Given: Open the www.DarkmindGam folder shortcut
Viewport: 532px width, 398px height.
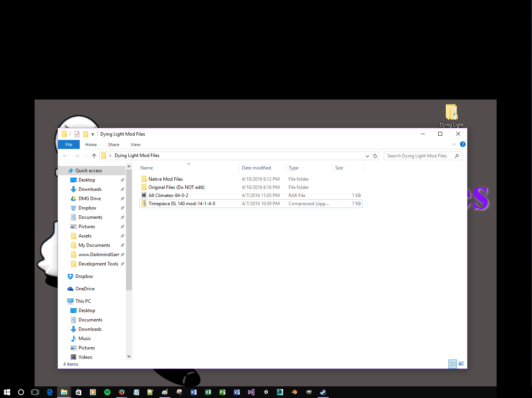Looking at the screenshot, I should tap(99, 255).
